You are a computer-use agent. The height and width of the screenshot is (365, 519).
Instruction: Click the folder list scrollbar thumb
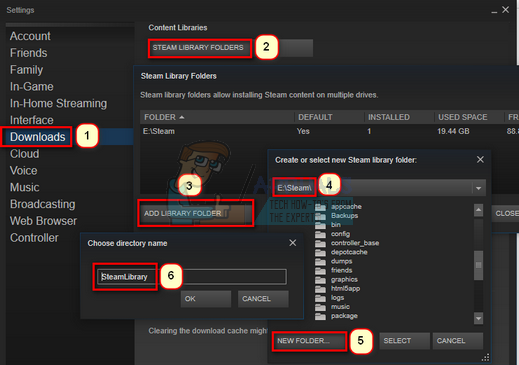coord(478,265)
